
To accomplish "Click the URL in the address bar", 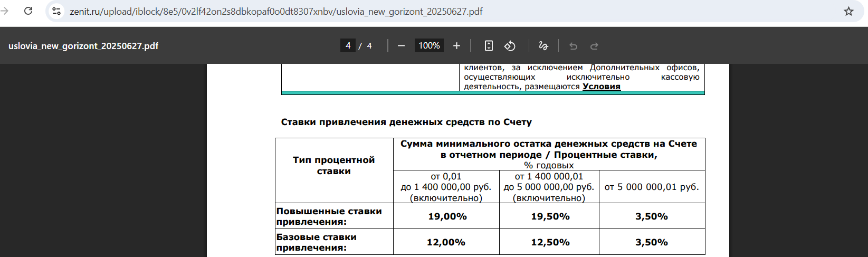I will point(276,11).
